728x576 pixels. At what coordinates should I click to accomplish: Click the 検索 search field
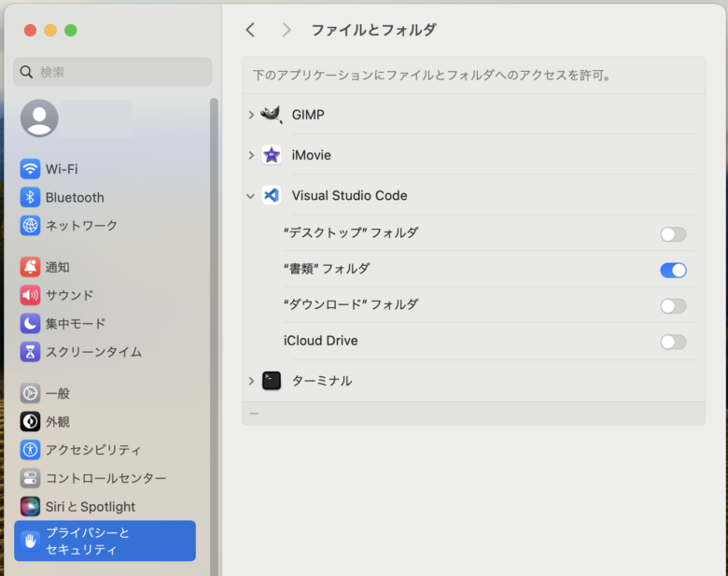tap(113, 72)
